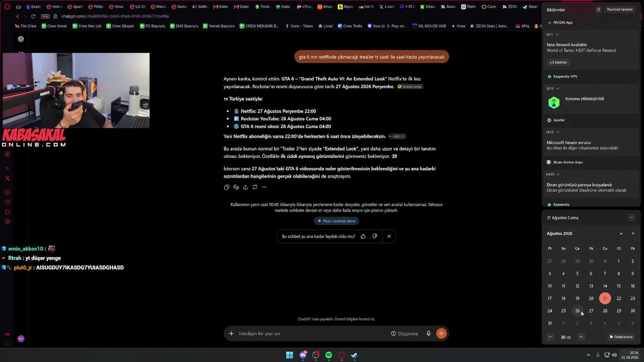Open the WL MOUSE HUB bookmark
Image resolution: width=644 pixels, height=362 pixels.
[x=429, y=26]
